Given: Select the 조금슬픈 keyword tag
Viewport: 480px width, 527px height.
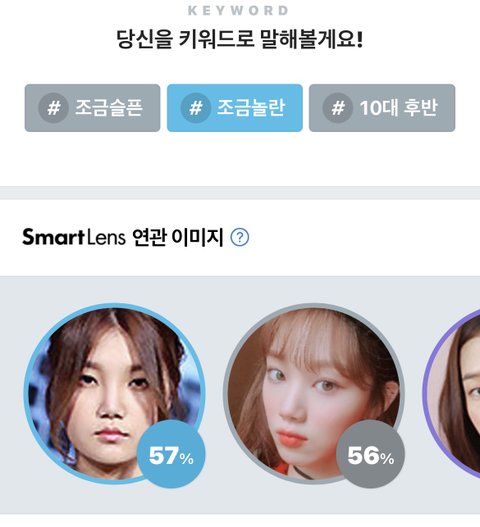Looking at the screenshot, I should click(92, 108).
